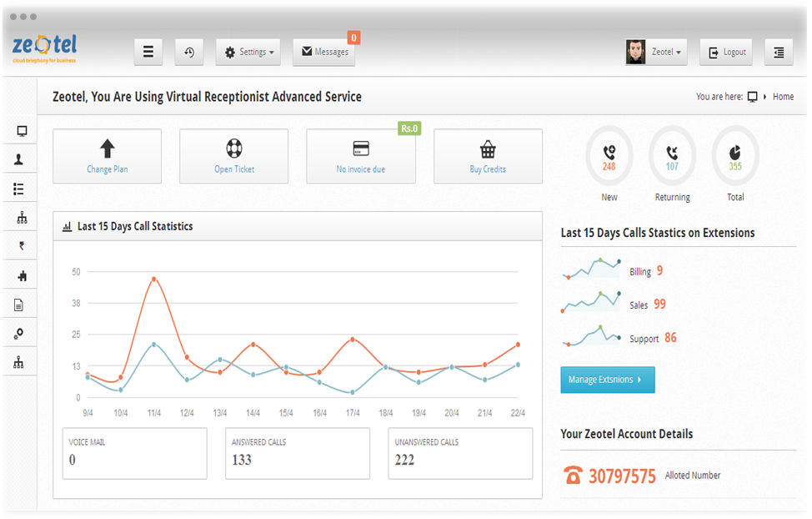Image resolution: width=812 pixels, height=519 pixels.
Task: Click the 'Last 15 Days Call Statistics' heading
Action: [135, 227]
